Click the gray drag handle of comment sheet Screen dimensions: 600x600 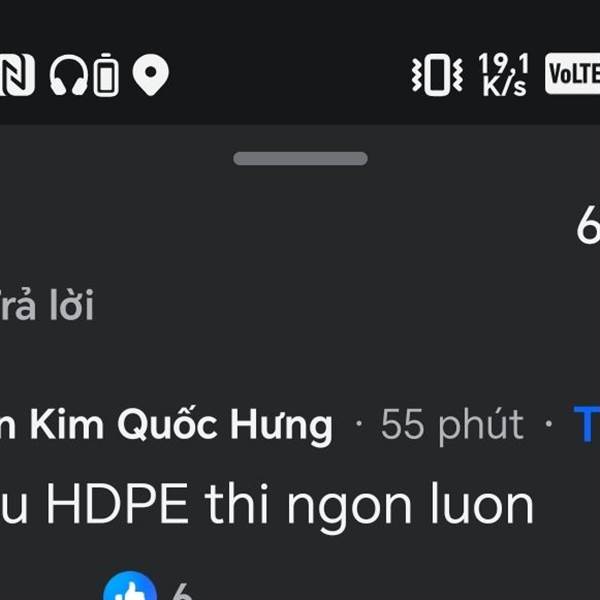(300, 158)
